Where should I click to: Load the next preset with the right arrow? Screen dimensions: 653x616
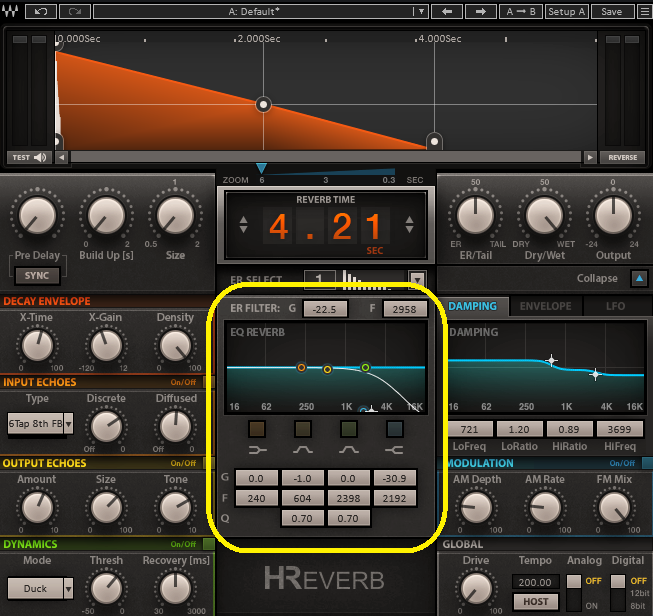tap(481, 11)
